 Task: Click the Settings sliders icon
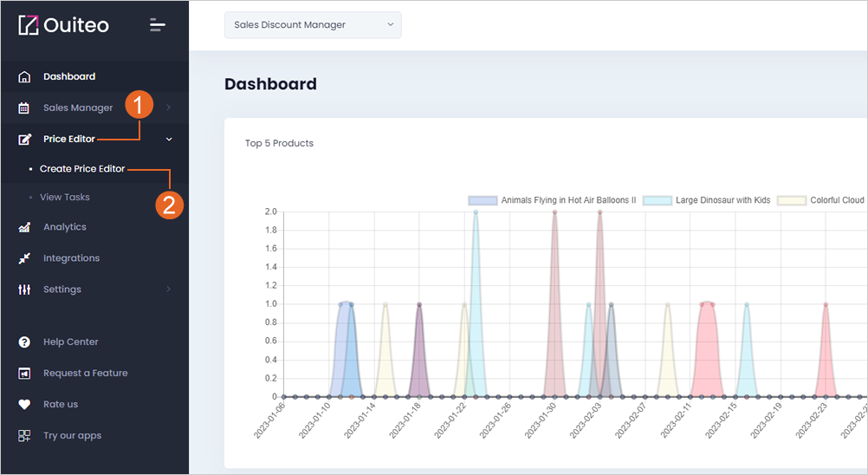24,289
